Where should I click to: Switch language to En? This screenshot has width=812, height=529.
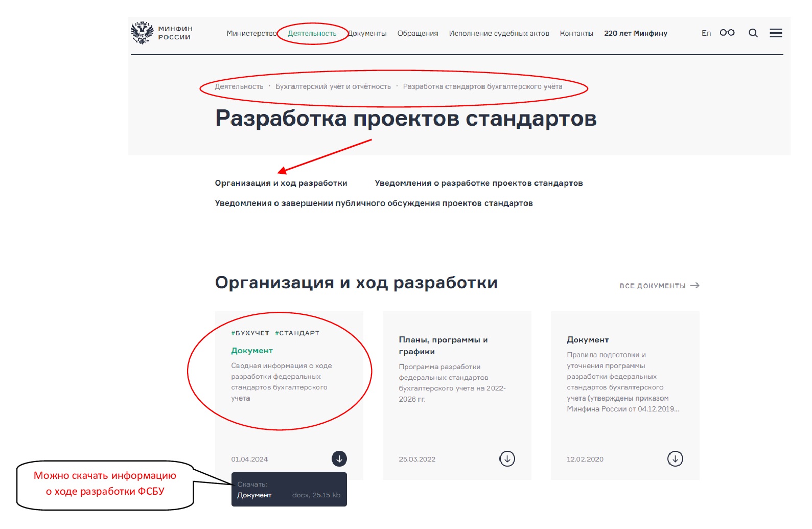click(x=706, y=33)
